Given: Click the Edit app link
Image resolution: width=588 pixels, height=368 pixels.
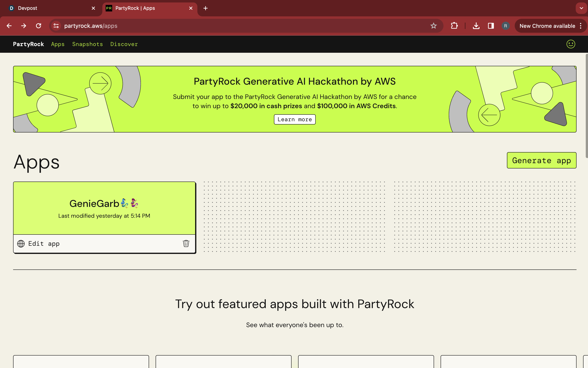Looking at the screenshot, I should (x=44, y=243).
